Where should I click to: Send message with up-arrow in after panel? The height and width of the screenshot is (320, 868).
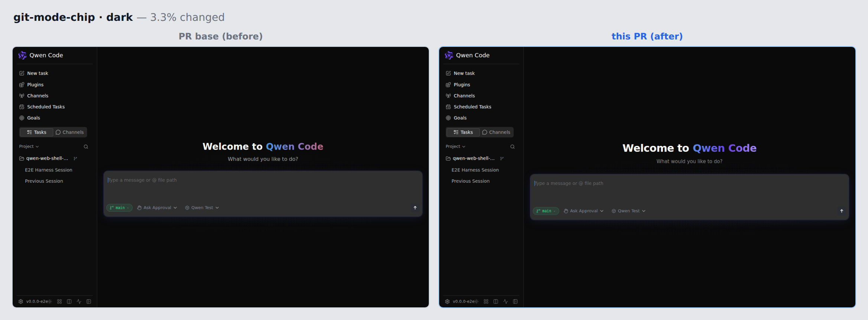click(842, 211)
